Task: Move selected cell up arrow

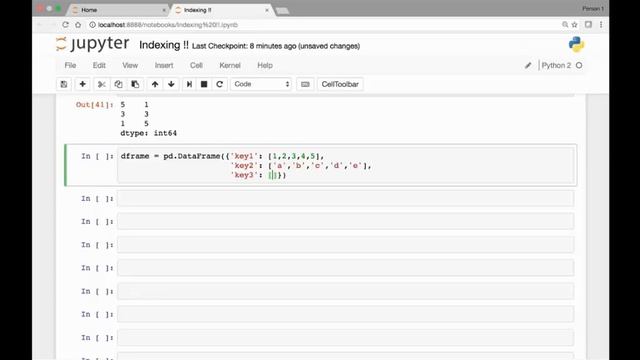Action: tap(155, 84)
